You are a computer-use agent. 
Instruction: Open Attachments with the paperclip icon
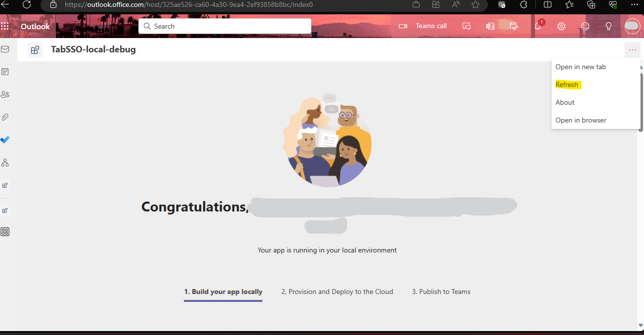5,117
